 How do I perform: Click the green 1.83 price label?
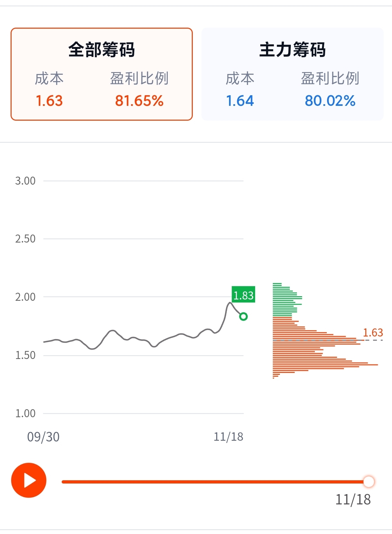tap(243, 295)
